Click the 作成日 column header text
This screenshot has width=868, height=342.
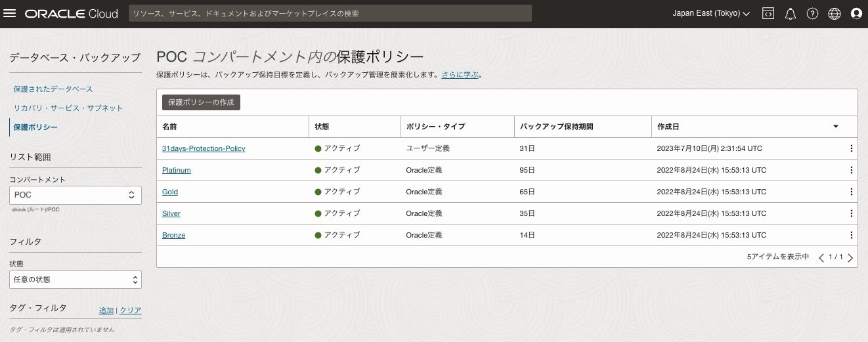pyautogui.click(x=668, y=127)
